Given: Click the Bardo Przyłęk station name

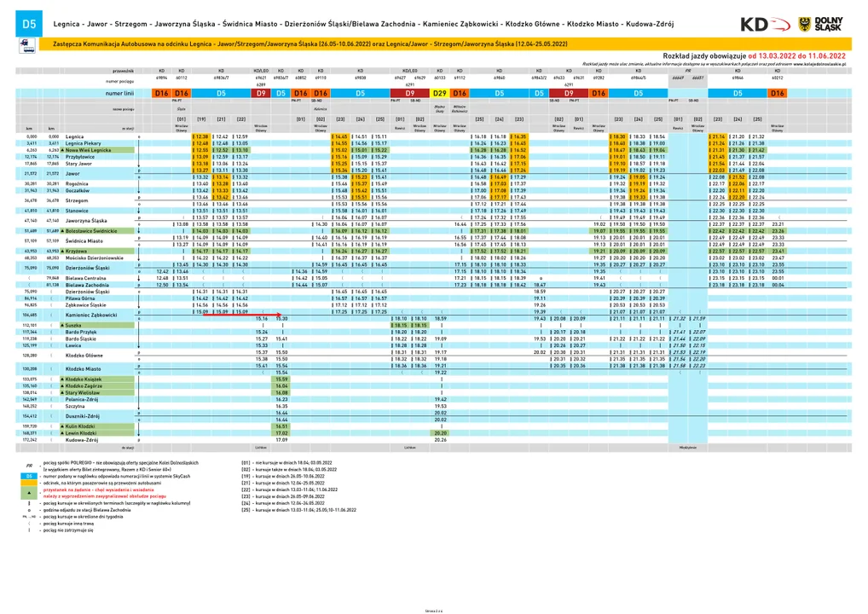Looking at the screenshot, I should (x=81, y=333).
